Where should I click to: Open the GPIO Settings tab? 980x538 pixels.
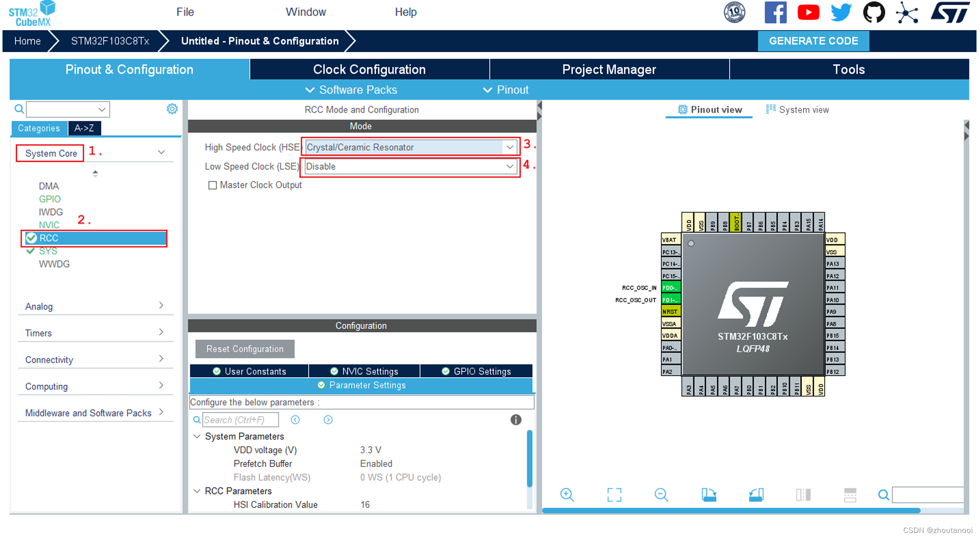click(476, 371)
